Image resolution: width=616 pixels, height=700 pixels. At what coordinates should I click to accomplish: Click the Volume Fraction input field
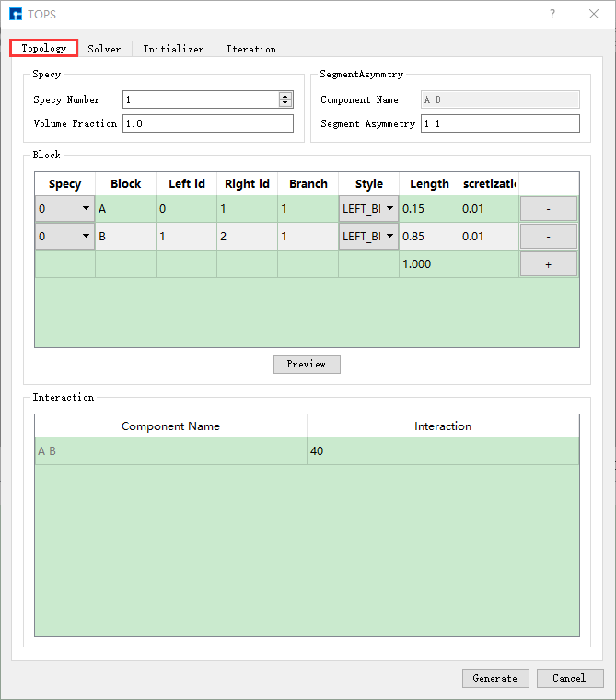tap(207, 123)
